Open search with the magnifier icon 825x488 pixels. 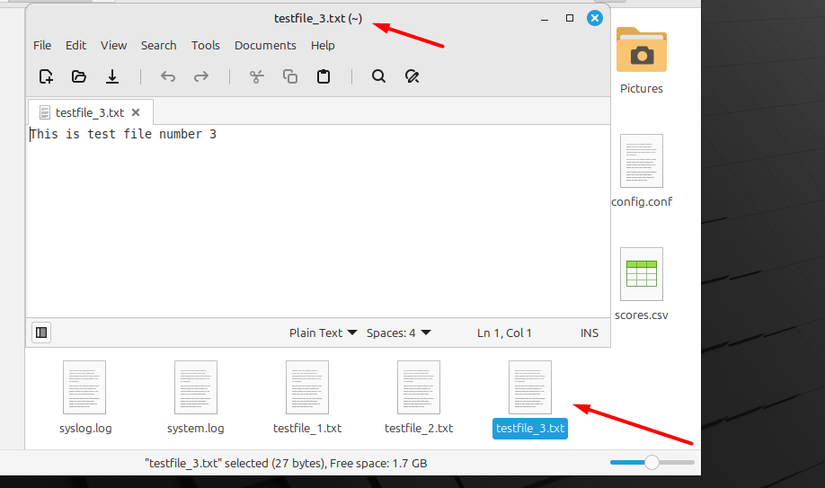click(378, 77)
